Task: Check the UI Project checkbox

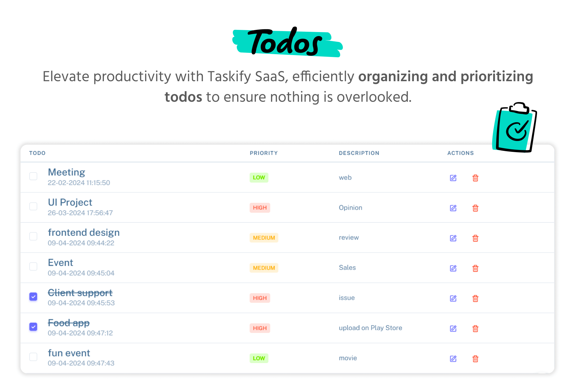Action: point(33,206)
